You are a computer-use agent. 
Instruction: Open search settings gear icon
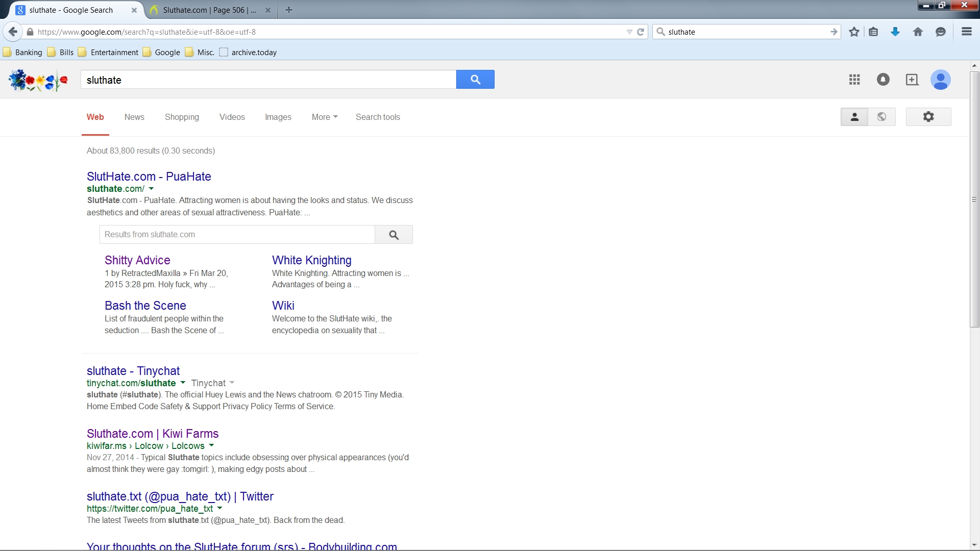pos(928,117)
